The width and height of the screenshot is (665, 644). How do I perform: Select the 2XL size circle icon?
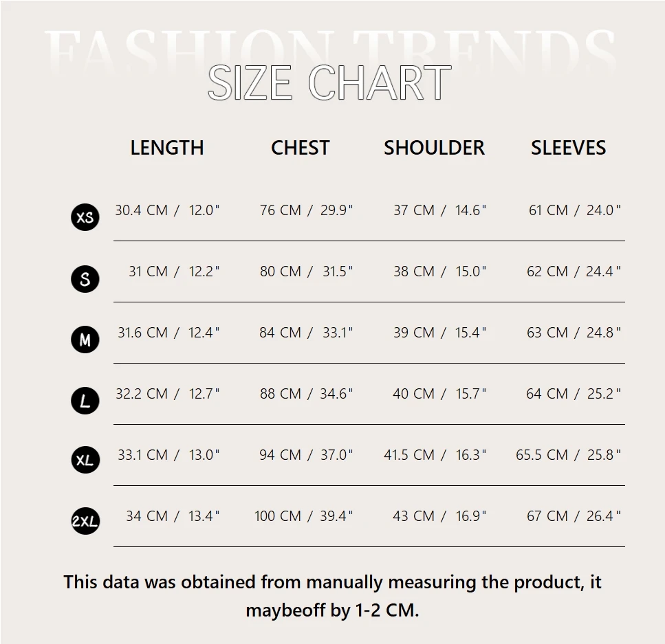point(85,521)
